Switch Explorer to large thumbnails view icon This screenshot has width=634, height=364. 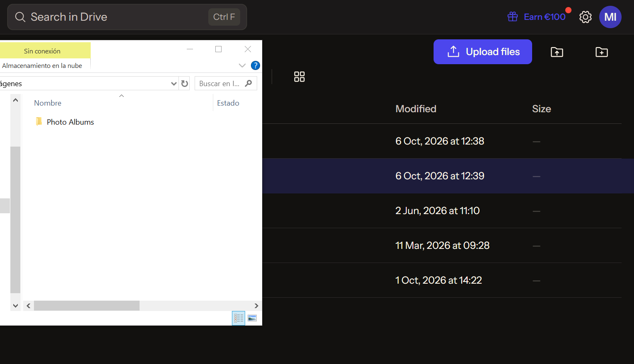tap(252, 318)
